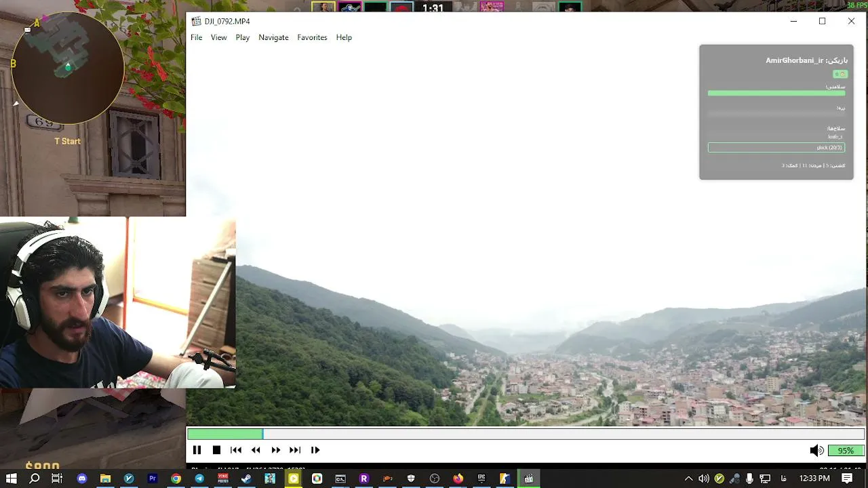Image resolution: width=868 pixels, height=488 pixels.
Task: Click the yellow-bordered player avatar in game HUD
Action: click(323, 7)
